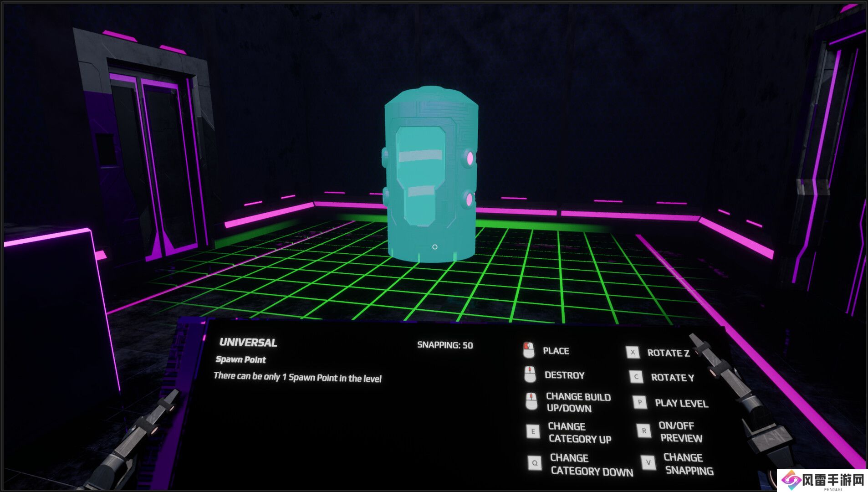
Task: Click the Spawn Point item name
Action: (240, 359)
